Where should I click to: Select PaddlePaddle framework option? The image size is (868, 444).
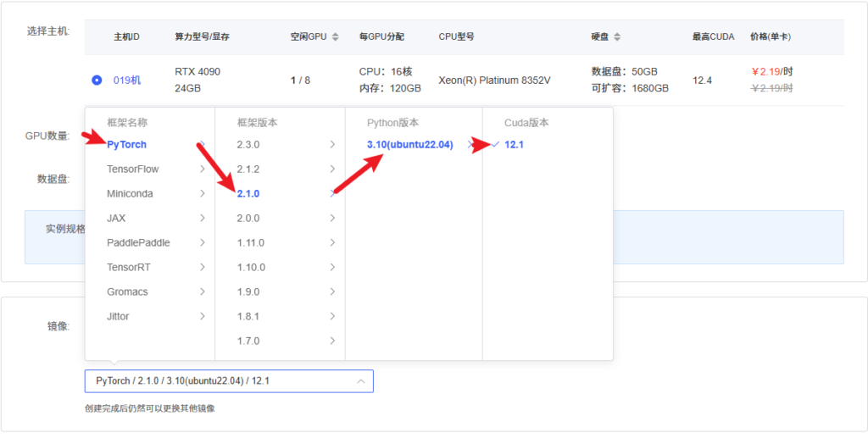[x=138, y=243]
